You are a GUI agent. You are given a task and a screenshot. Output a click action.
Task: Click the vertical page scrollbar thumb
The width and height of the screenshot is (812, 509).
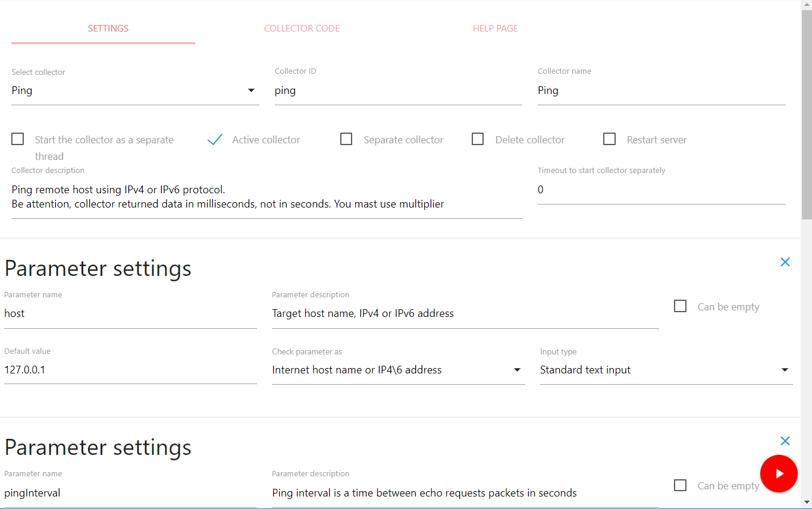coord(806,113)
